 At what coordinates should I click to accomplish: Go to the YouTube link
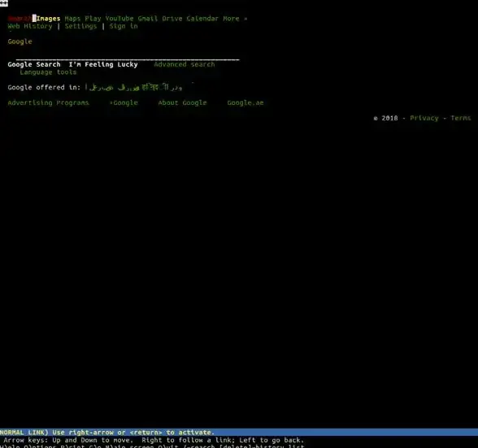pos(119,19)
